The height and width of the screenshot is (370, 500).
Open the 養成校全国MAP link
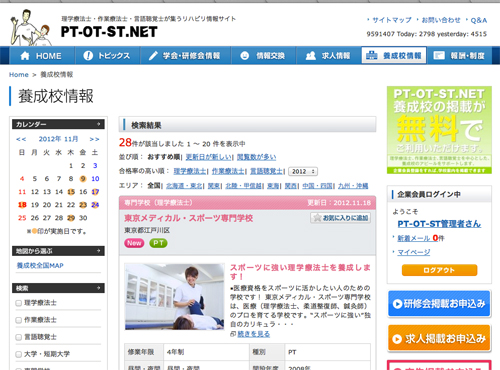click(40, 265)
